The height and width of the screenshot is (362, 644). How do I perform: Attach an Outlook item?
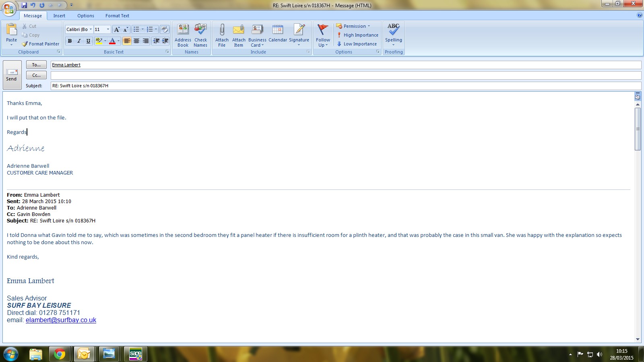[x=239, y=35]
